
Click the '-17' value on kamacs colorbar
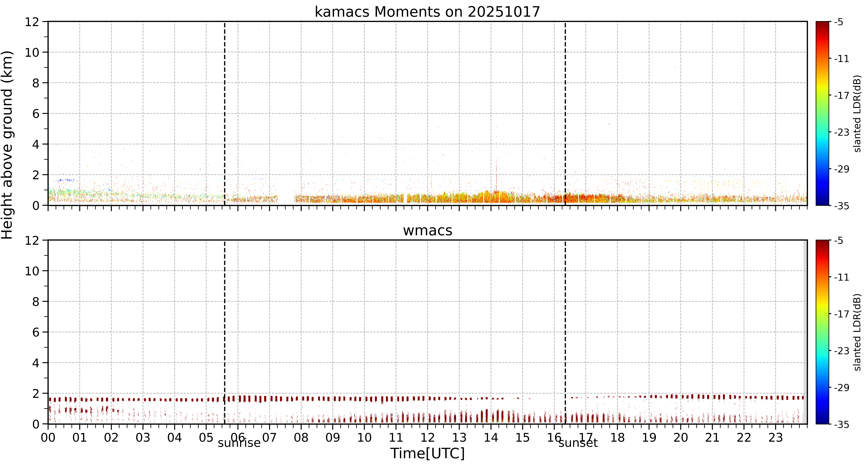click(x=841, y=95)
